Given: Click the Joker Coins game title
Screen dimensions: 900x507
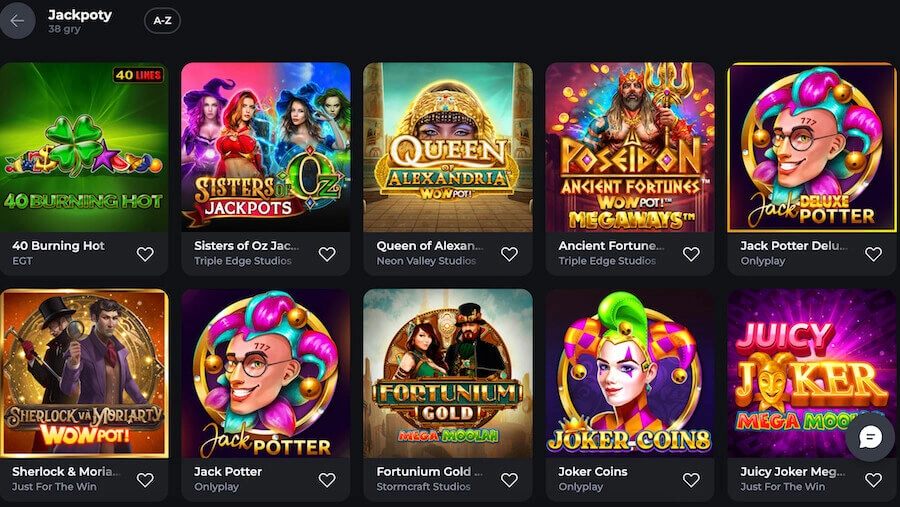Looking at the screenshot, I should click(x=593, y=471).
